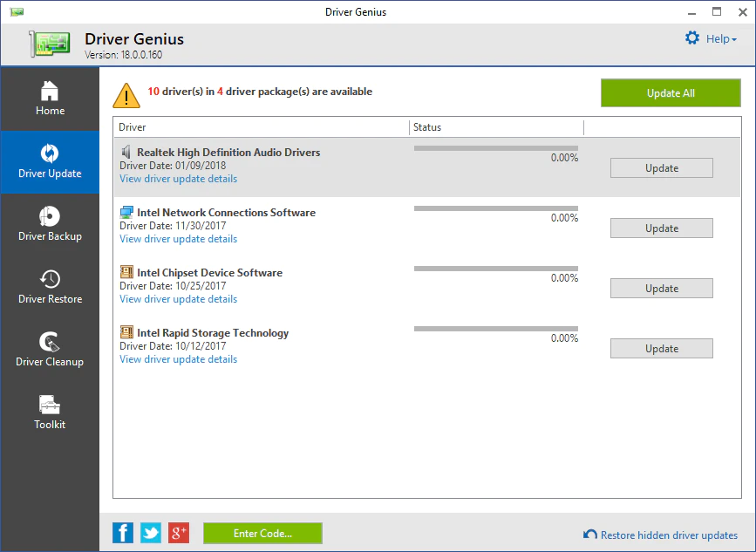This screenshot has height=552, width=756.
Task: View driver update details for Rapid Storage
Action: (x=179, y=359)
